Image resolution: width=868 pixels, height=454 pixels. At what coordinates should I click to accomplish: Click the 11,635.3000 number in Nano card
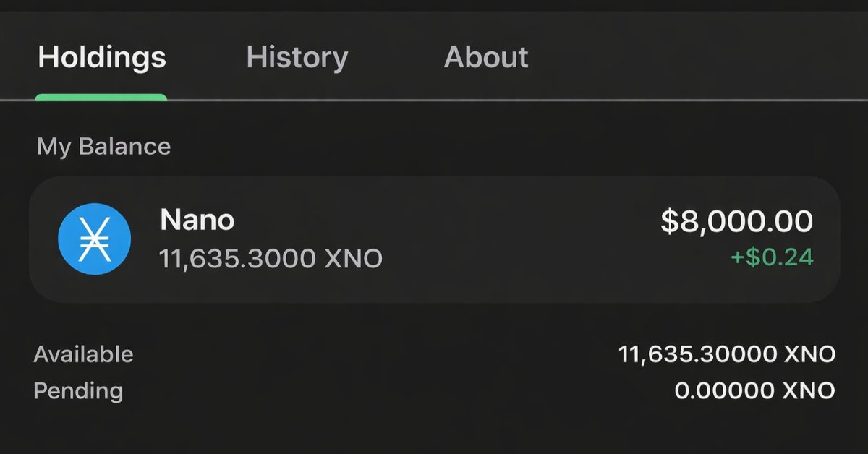[237, 257]
